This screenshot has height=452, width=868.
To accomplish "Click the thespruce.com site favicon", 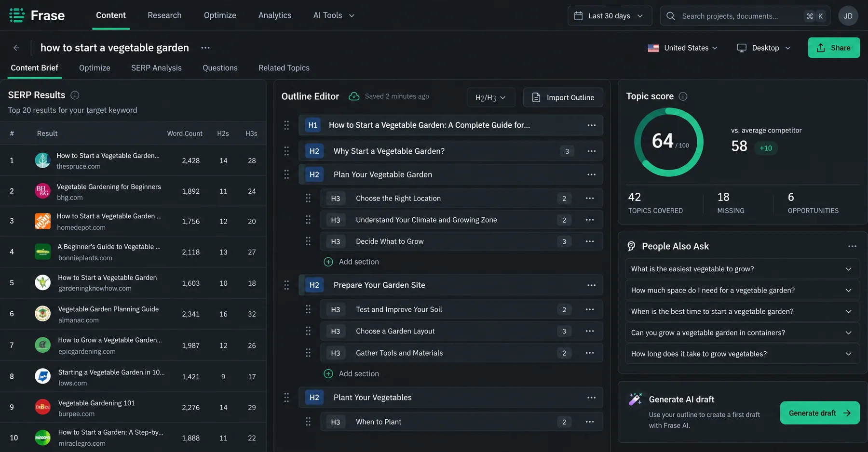I will [42, 160].
